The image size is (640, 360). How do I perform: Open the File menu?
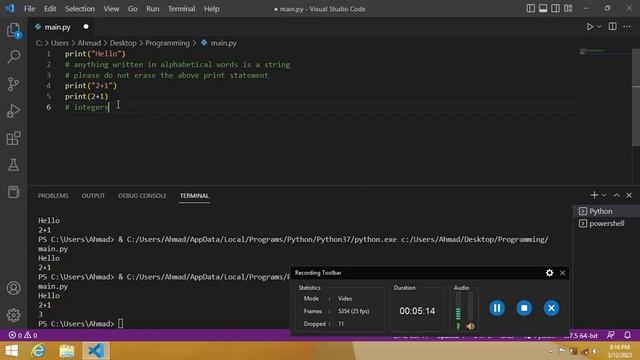coord(29,9)
